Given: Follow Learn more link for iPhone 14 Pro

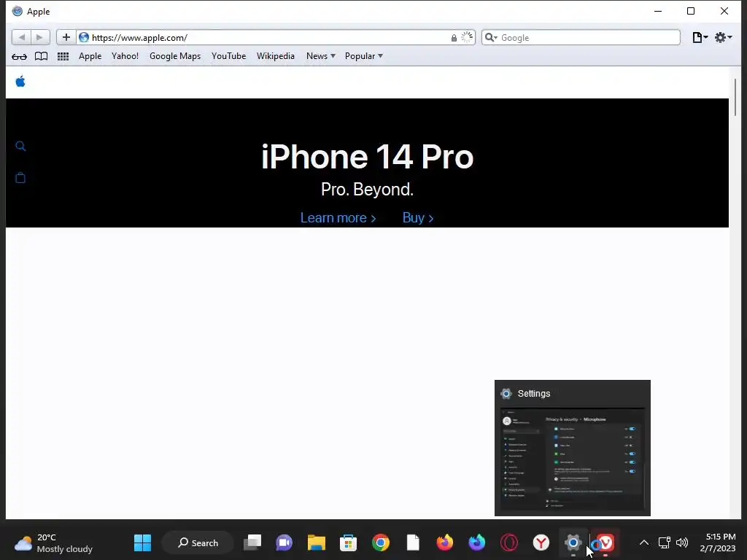Looking at the screenshot, I should click(x=338, y=217).
